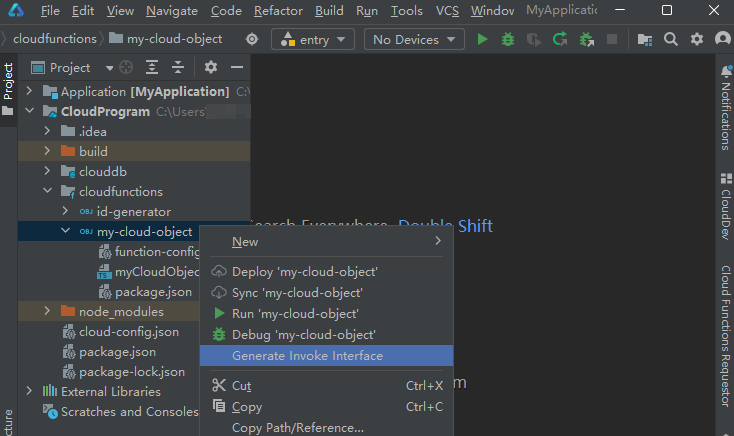Collapse the my-cloud-object tree node
Screen dimensions: 734x436
65,231
